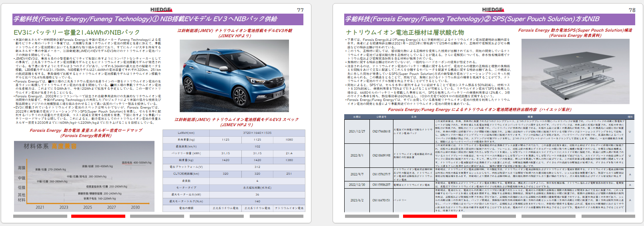This screenshot has height=226, width=644.
Task: Click the '電池の種類' row label
Action: (x=186, y=208)
